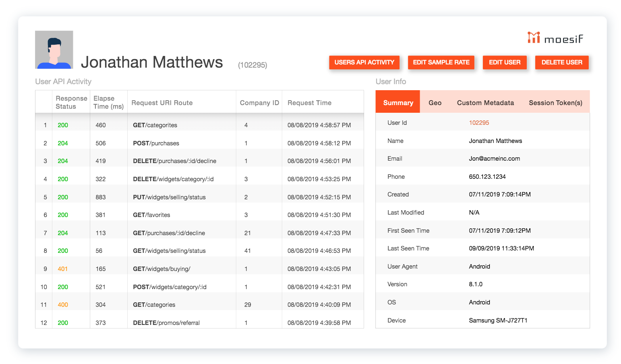
Task: Click the Company ID column header
Action: pos(259,103)
